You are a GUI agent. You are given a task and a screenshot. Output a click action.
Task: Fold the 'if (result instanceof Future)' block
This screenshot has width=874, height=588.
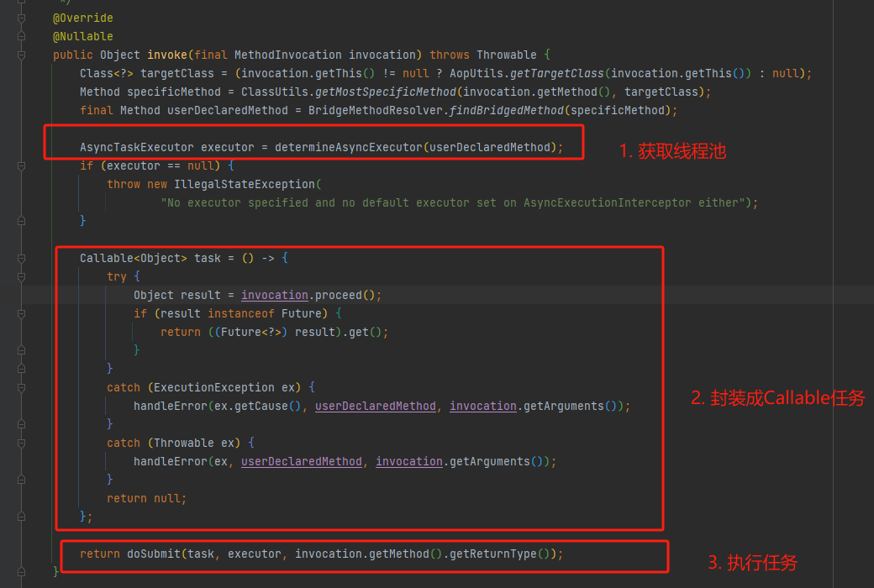(x=21, y=314)
